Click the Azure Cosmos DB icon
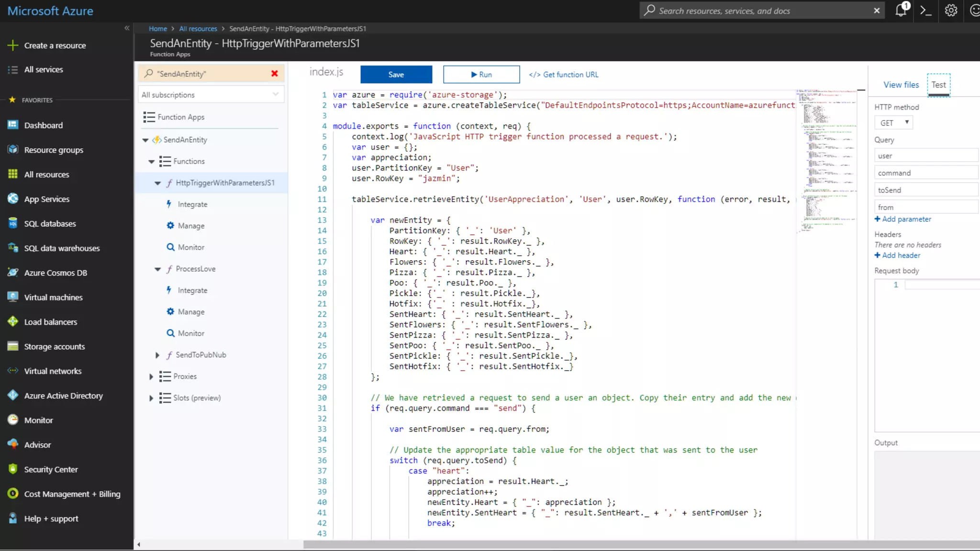The image size is (980, 551). pos(13,273)
